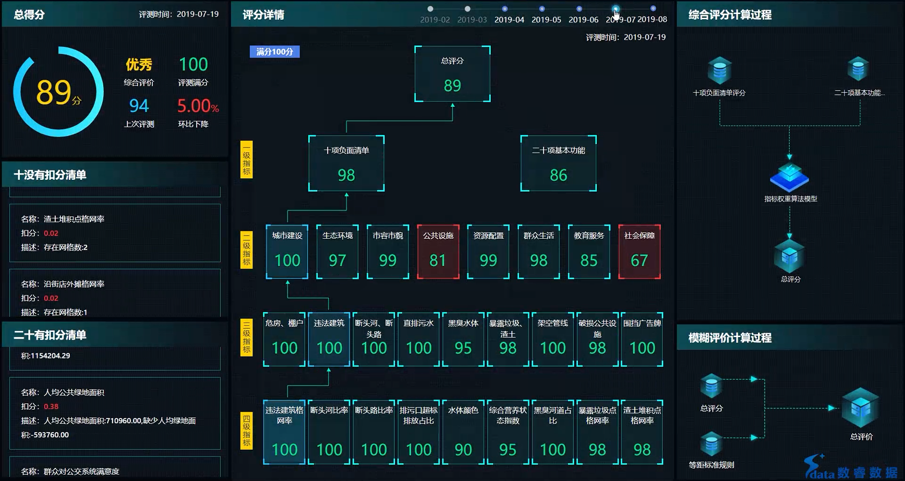Click the 群众对公交系统满意度 entry
905x481 pixels.
115,468
